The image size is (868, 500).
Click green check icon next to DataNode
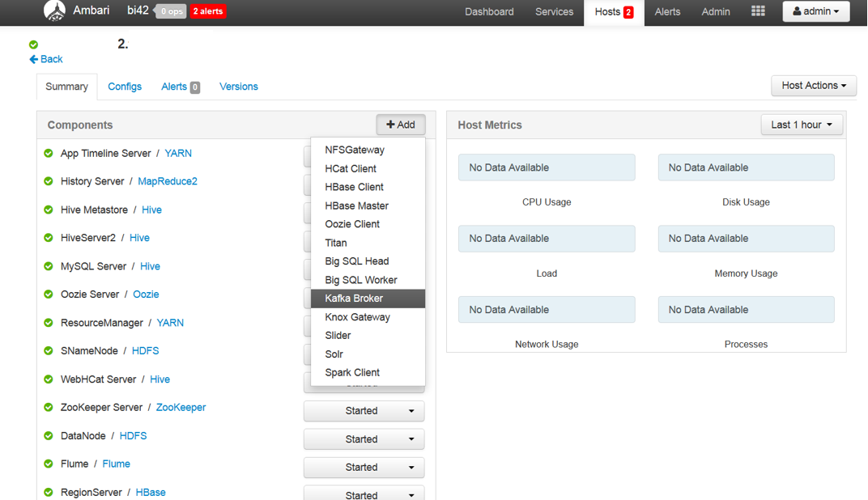[49, 436]
